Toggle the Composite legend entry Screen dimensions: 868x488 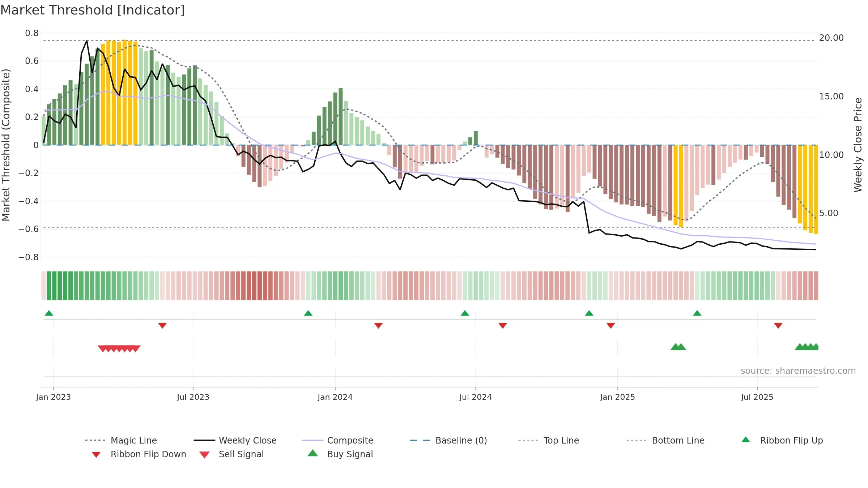[x=337, y=440]
